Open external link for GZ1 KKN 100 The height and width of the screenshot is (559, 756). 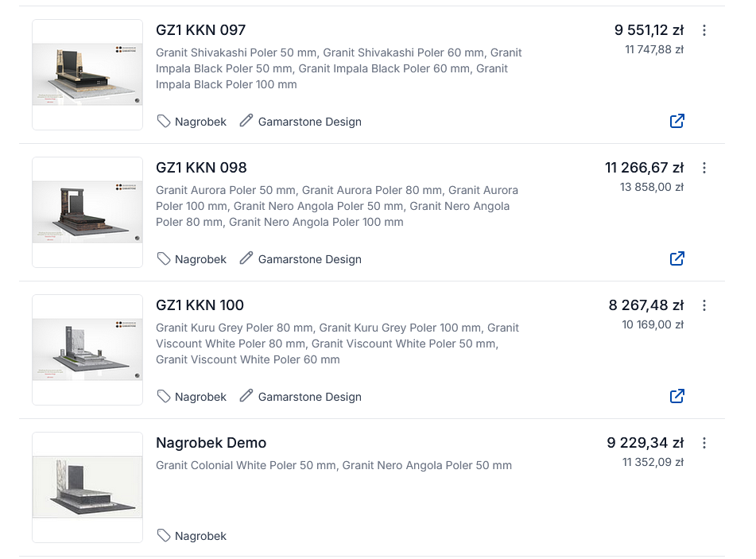click(677, 396)
